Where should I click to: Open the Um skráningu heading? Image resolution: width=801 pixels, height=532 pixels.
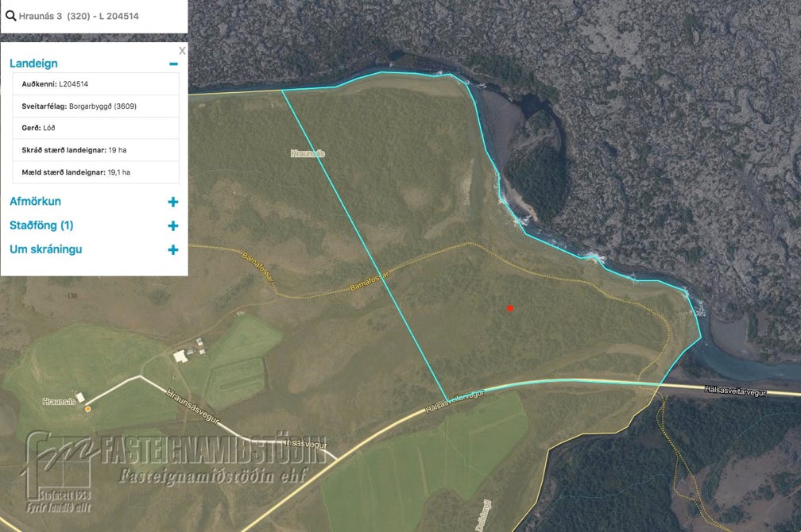click(46, 249)
